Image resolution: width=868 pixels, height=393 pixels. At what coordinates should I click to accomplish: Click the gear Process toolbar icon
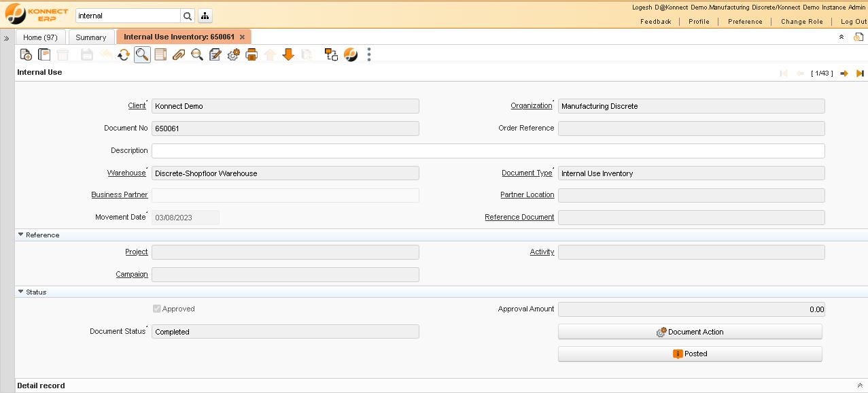(234, 55)
